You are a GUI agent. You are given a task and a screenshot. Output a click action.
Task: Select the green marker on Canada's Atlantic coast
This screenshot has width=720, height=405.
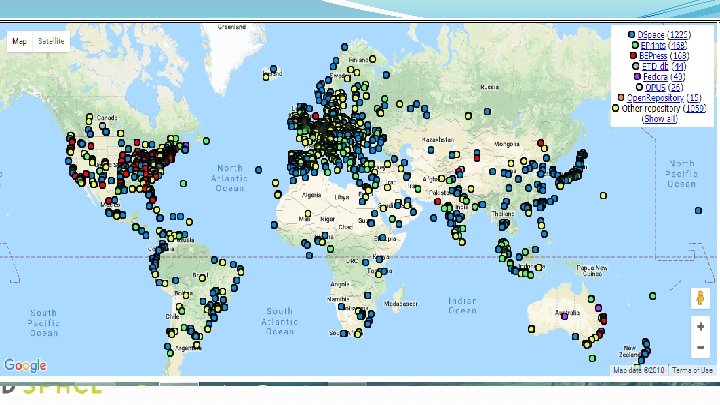(206, 141)
